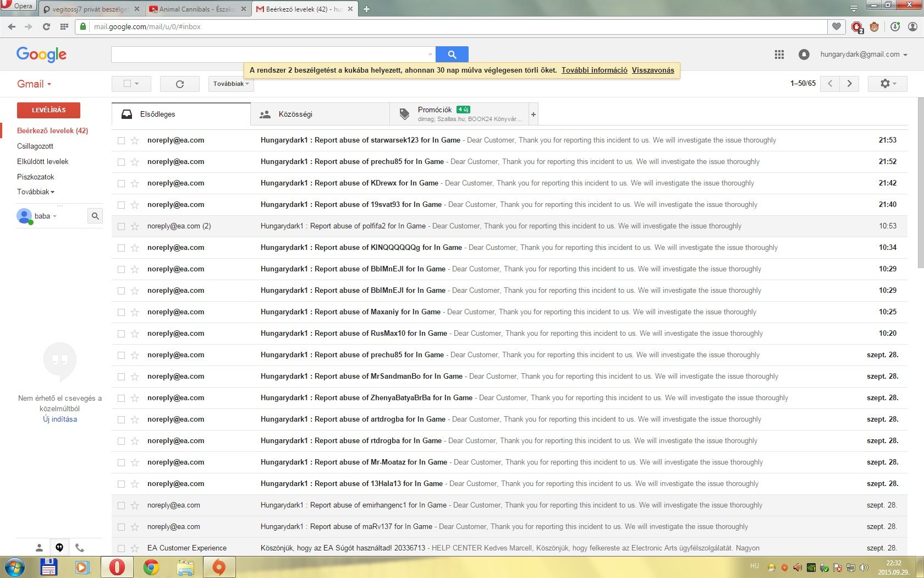Click the Google logo
The width and height of the screenshot is (924, 578).
pyautogui.click(x=41, y=54)
